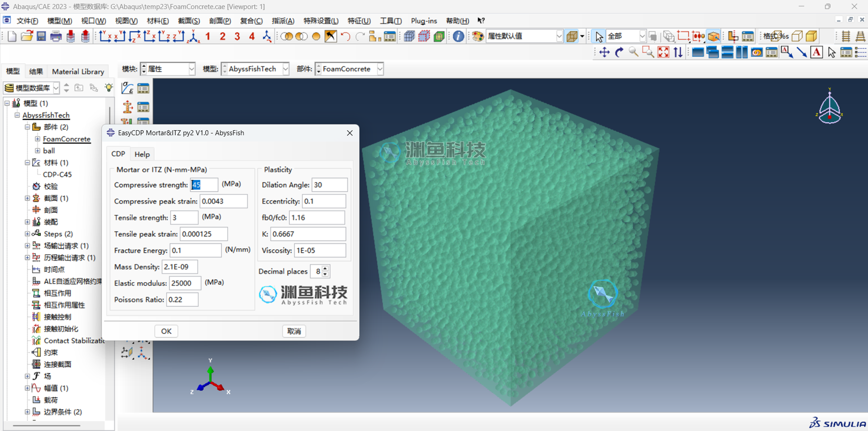Click the Viscosity input field
This screenshot has width=868, height=431.
[x=320, y=250]
